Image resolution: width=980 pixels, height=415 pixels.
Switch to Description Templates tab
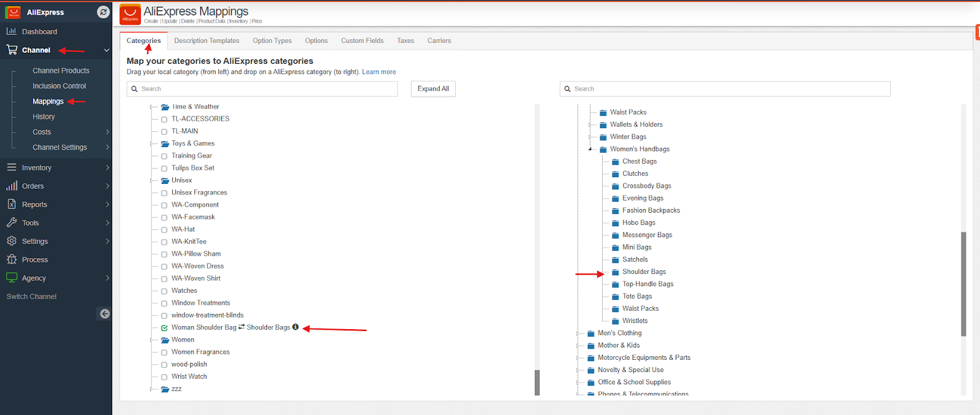(x=206, y=40)
